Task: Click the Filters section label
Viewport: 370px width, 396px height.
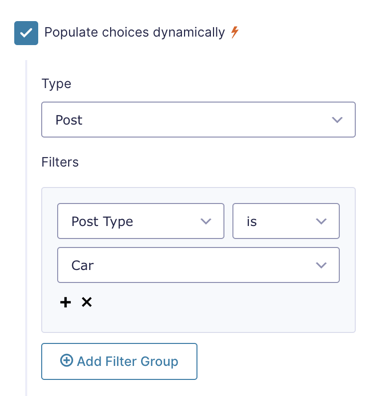Action: coord(60,162)
